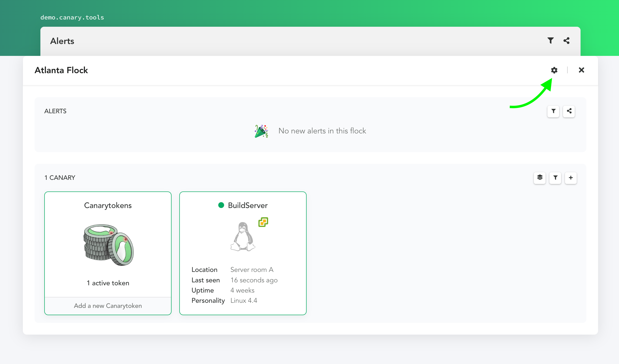Click the Atlanta Flock title
The height and width of the screenshot is (364, 619).
(x=61, y=70)
